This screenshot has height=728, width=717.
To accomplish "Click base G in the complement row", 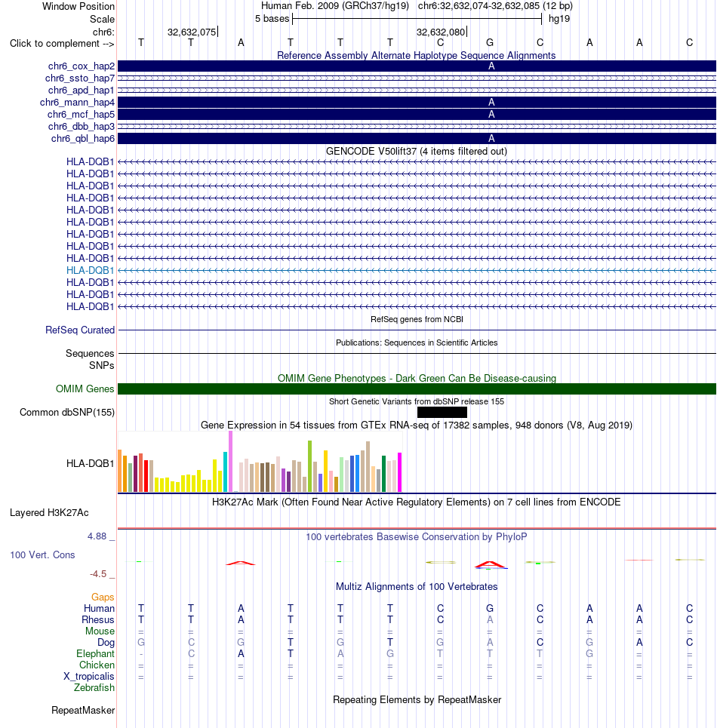I will (x=490, y=43).
